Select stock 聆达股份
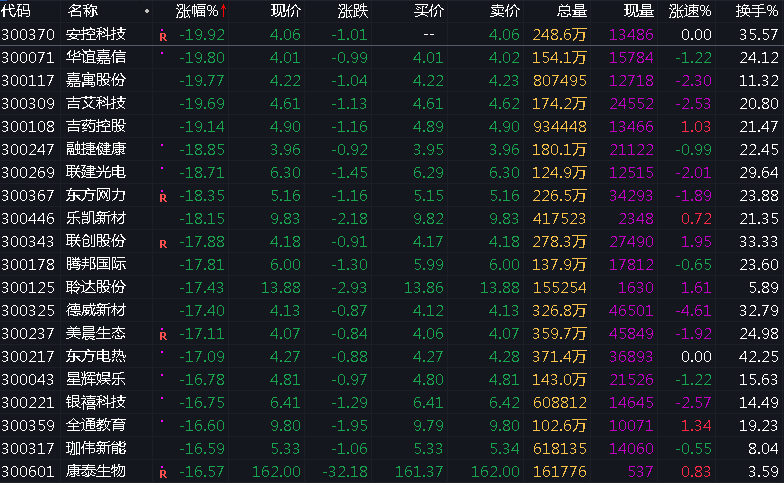The height and width of the screenshot is (483, 784). click(96, 287)
